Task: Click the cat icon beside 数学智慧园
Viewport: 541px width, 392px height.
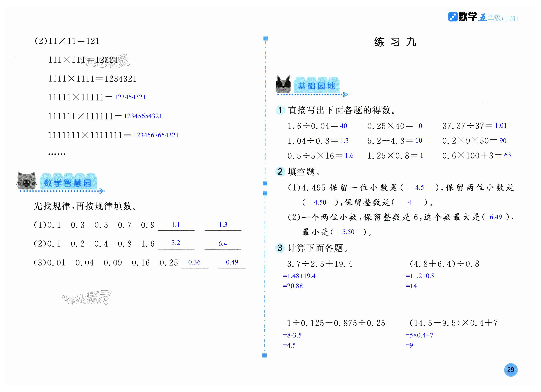Action: coord(27,181)
